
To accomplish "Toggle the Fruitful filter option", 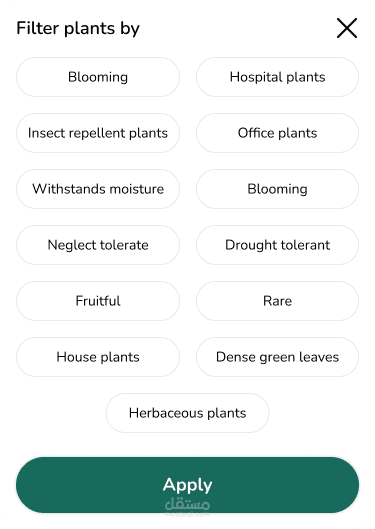I will (x=98, y=301).
